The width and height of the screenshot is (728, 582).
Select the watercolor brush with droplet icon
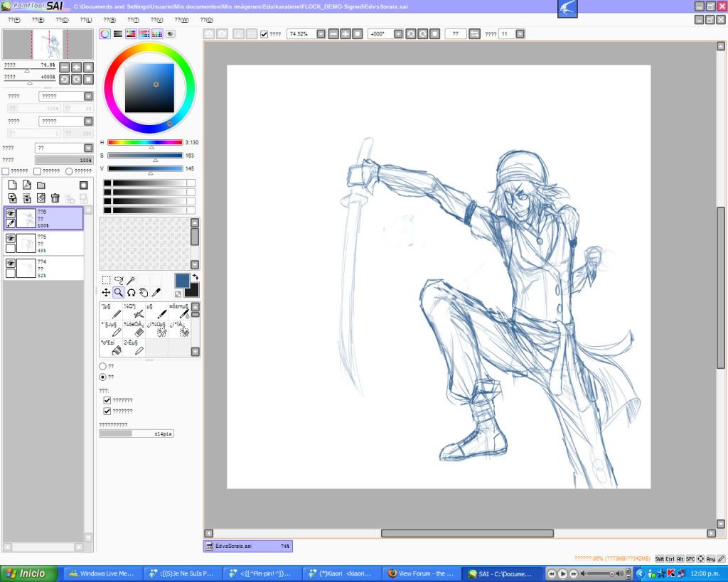(x=179, y=311)
